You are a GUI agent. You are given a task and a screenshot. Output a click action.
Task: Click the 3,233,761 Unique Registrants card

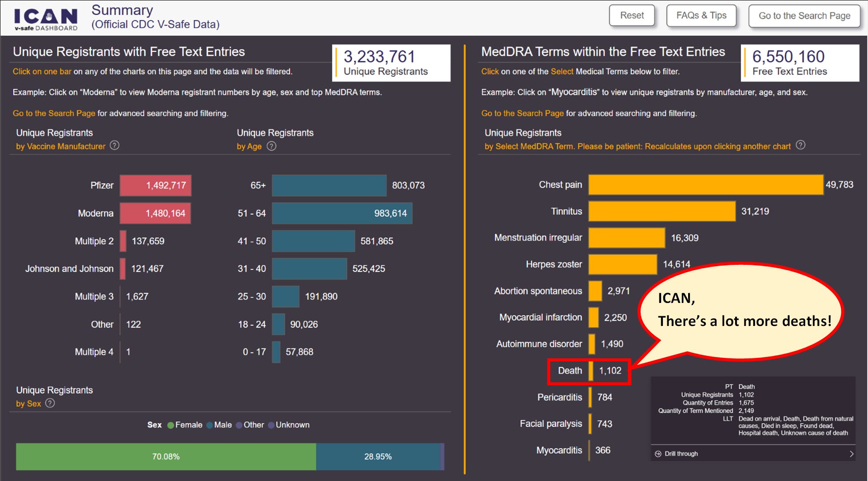[391, 63]
